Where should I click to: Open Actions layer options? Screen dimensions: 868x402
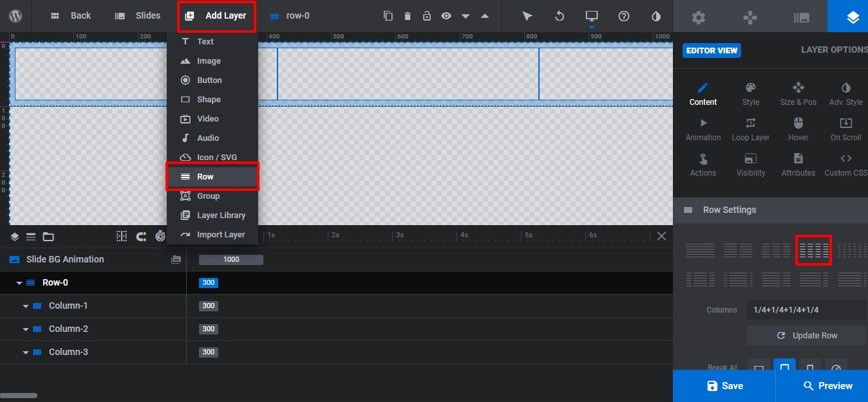click(703, 165)
